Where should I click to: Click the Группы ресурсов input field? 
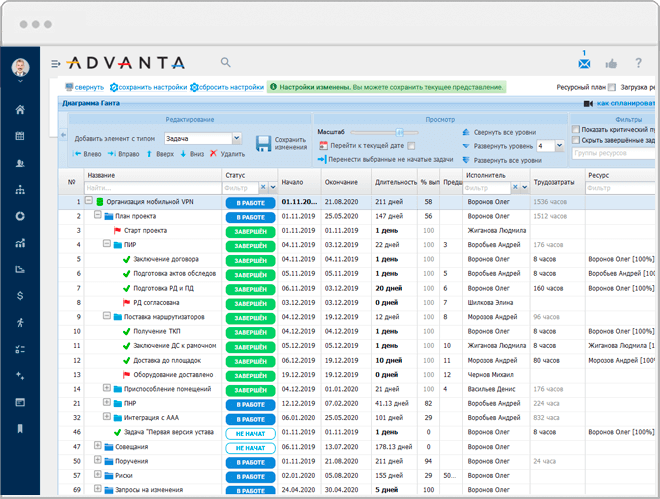point(615,153)
